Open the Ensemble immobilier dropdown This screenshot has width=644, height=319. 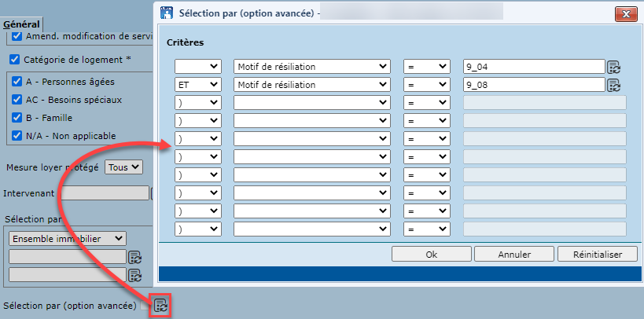click(66, 238)
